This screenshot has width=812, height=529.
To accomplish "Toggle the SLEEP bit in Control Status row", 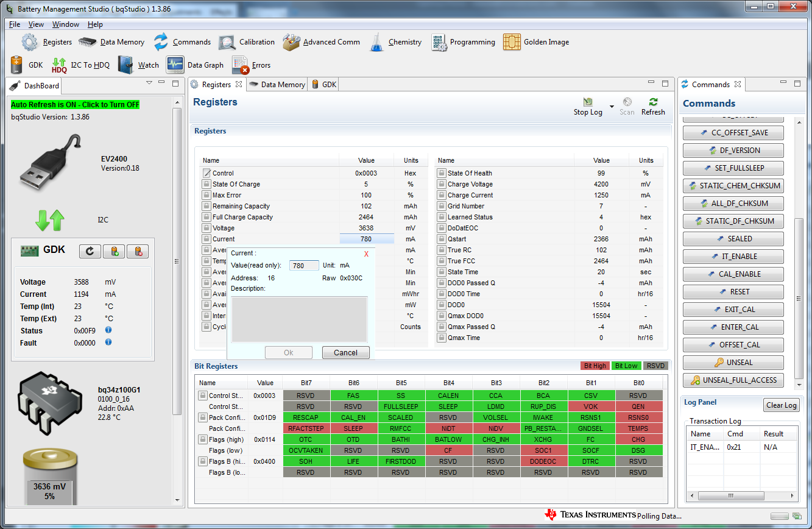I will click(x=448, y=407).
